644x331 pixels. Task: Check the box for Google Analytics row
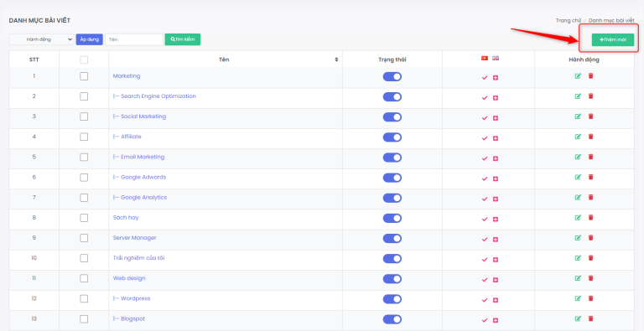[x=84, y=198]
